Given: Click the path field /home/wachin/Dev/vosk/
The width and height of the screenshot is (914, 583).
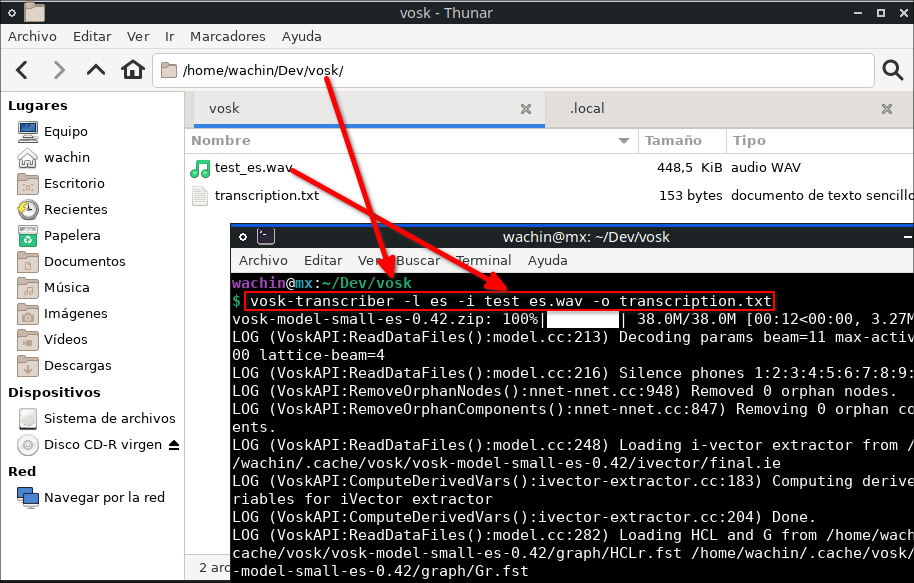Looking at the screenshot, I should (513, 71).
